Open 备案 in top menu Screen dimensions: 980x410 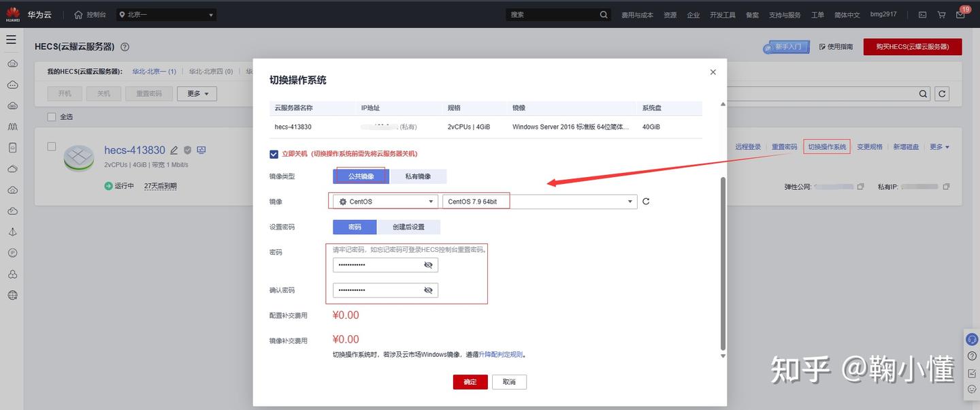click(752, 15)
